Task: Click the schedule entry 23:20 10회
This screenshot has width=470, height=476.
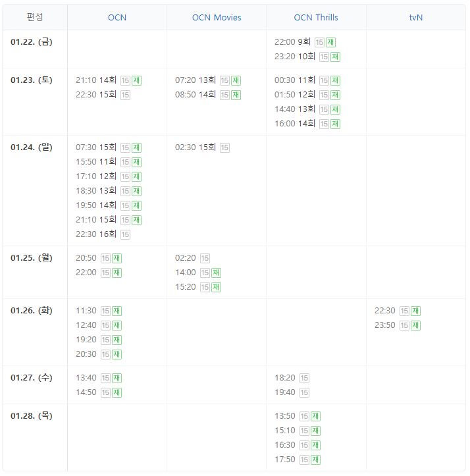Action: point(295,57)
